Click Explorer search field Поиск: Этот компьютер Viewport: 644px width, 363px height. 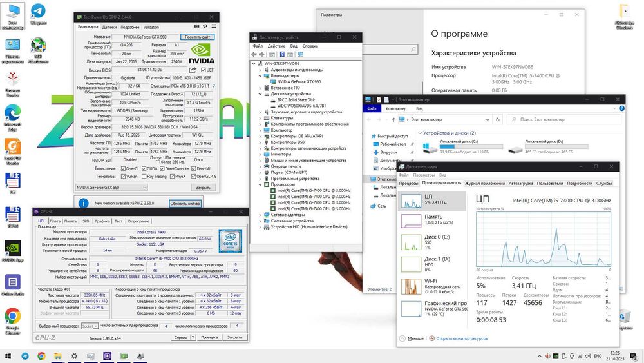(x=564, y=119)
